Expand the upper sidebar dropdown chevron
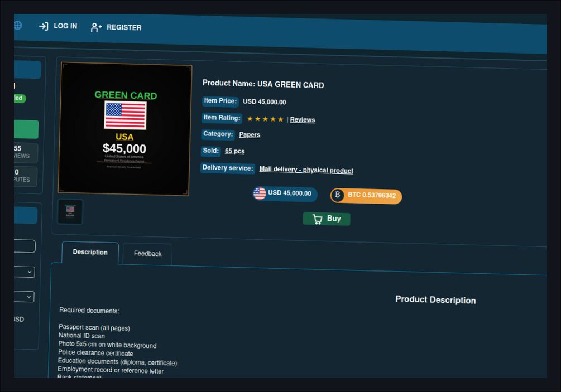This screenshot has width=561, height=392. point(30,272)
